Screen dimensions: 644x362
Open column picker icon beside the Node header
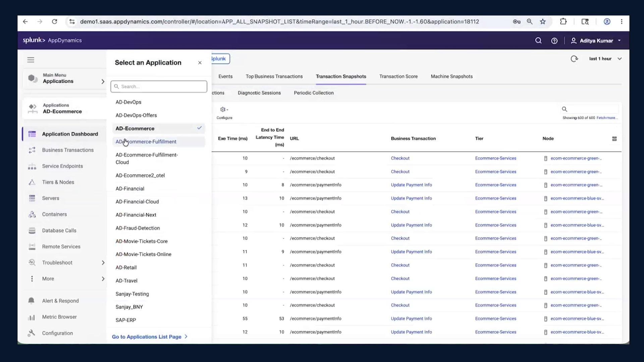(614, 138)
